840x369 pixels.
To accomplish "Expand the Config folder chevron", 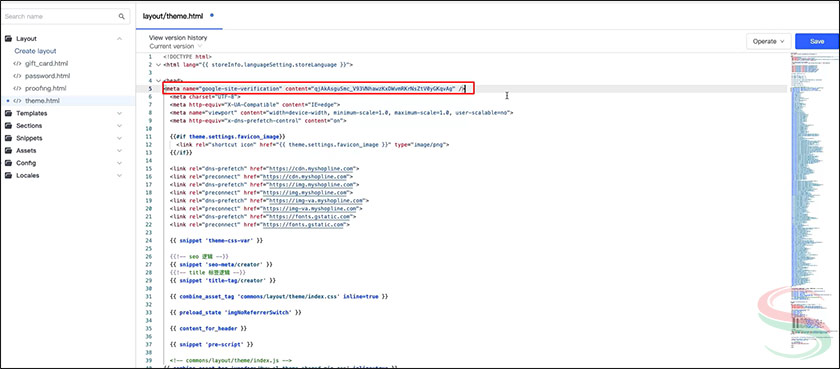I will (119, 163).
